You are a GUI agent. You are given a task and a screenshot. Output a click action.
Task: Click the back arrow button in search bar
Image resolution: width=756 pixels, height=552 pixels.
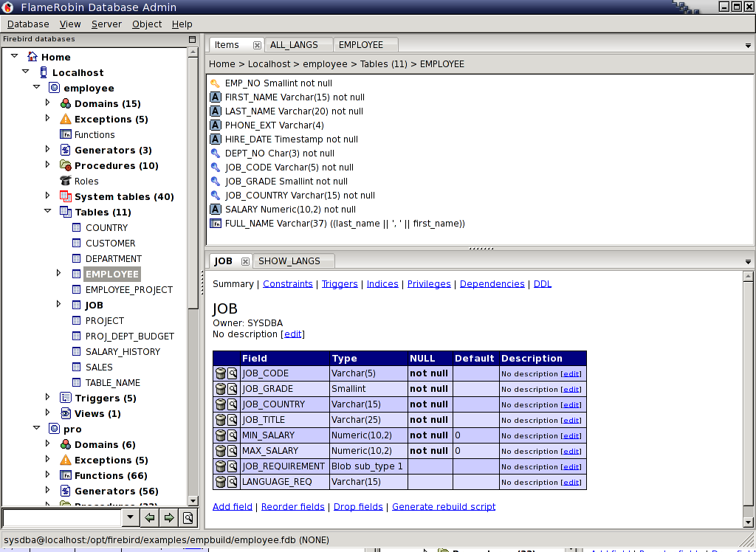150,518
